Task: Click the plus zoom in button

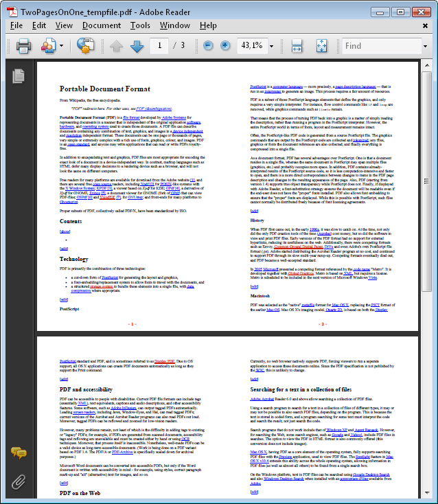Action: (225, 46)
